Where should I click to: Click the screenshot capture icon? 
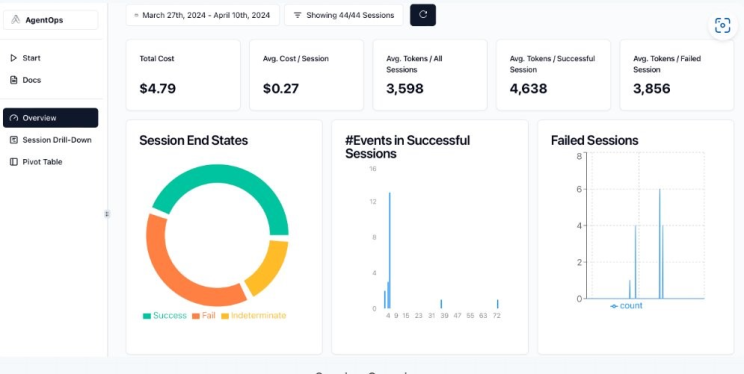tap(722, 25)
